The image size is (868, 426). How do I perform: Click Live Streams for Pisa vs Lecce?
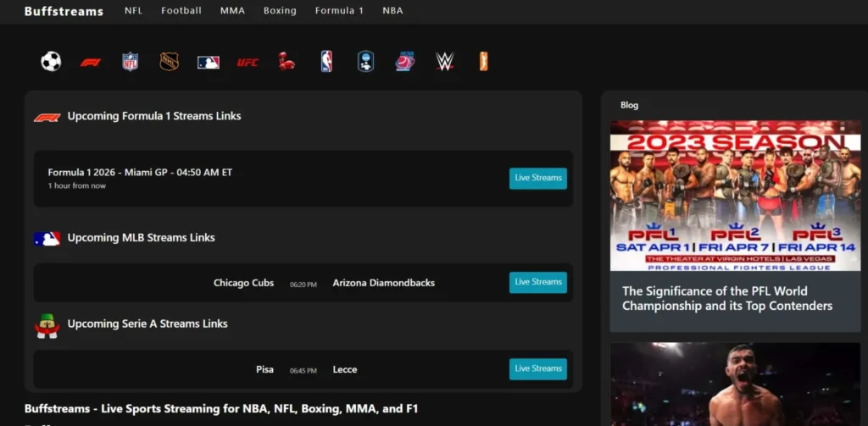click(538, 369)
